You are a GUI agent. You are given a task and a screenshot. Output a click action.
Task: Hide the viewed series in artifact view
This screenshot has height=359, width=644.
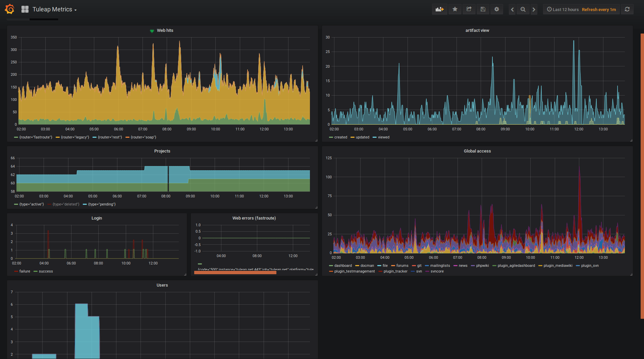pos(383,137)
